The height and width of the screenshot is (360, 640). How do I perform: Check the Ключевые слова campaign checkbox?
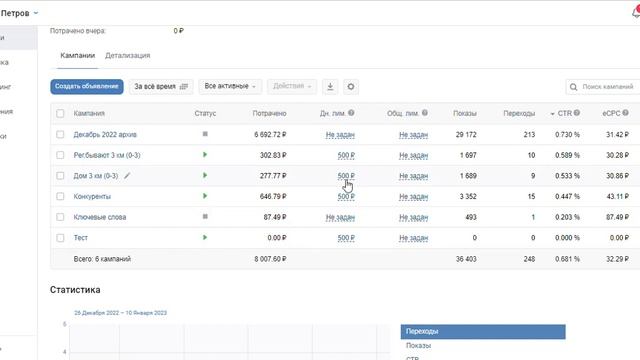click(60, 217)
